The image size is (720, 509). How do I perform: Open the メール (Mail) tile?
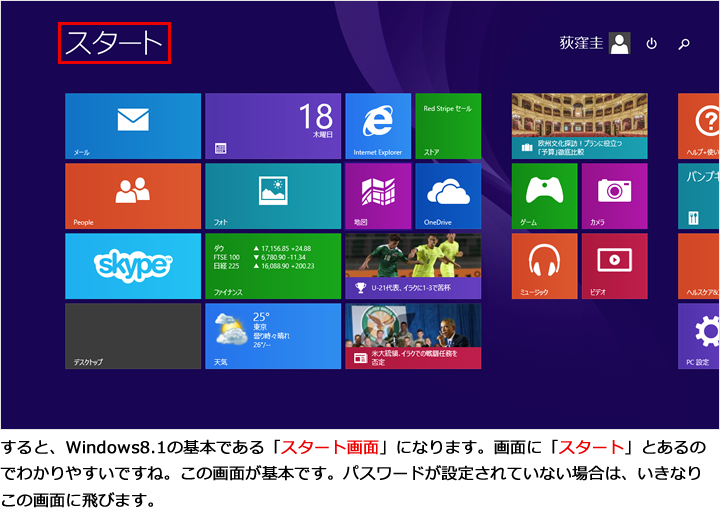click(x=133, y=126)
